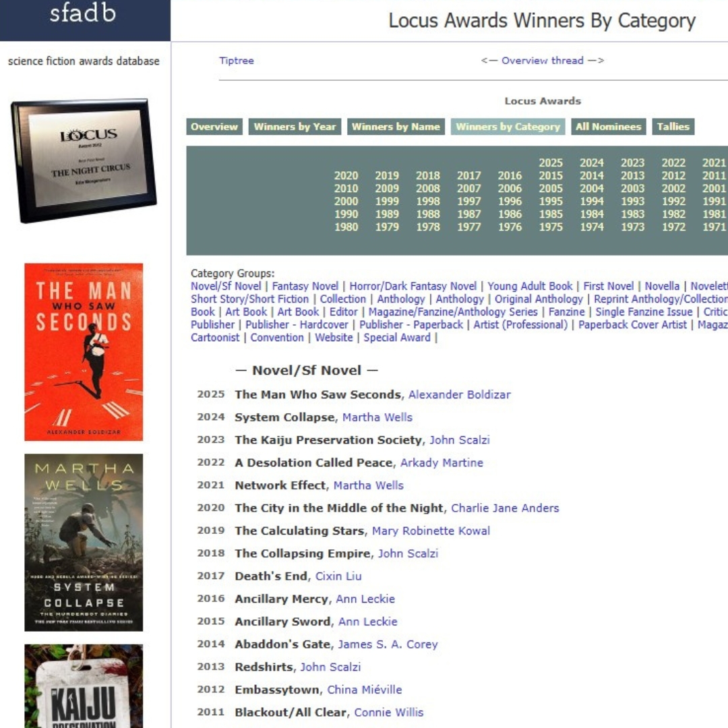Image resolution: width=728 pixels, height=728 pixels.
Task: Open China Miéville author page
Action: pos(365,690)
